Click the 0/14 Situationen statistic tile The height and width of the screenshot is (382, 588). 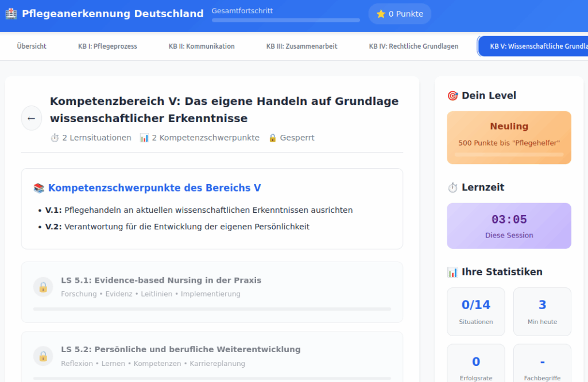pyautogui.click(x=475, y=311)
